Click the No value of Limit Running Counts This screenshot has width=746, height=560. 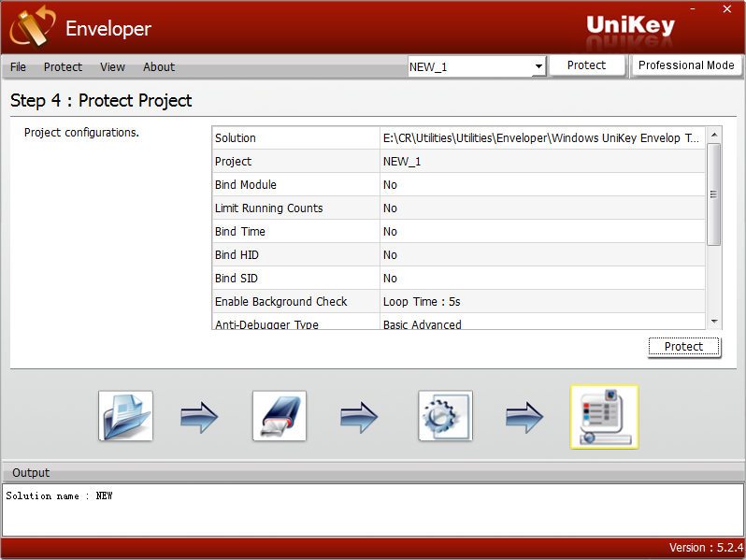[390, 208]
